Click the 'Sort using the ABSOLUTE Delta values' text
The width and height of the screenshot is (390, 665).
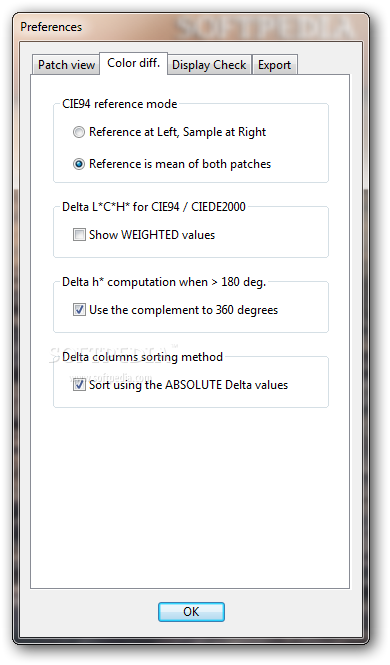click(x=188, y=385)
